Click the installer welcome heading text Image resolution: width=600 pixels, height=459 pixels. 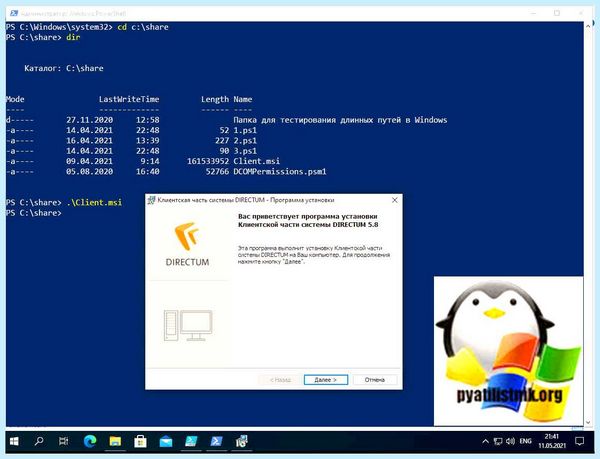pyautogui.click(x=308, y=220)
